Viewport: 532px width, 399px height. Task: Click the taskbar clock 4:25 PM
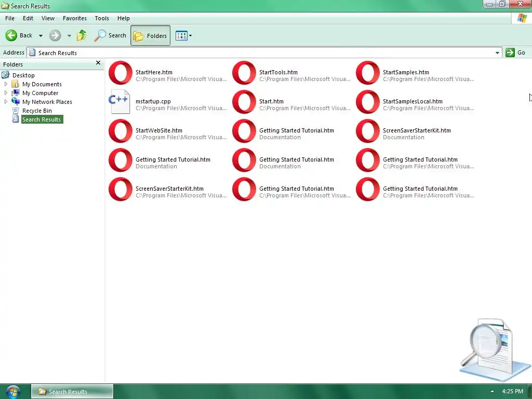tap(512, 392)
